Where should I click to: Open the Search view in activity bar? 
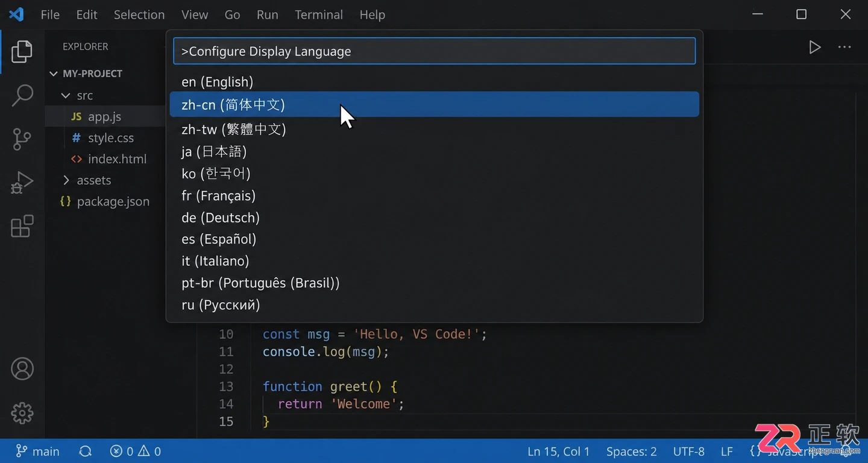(x=22, y=95)
